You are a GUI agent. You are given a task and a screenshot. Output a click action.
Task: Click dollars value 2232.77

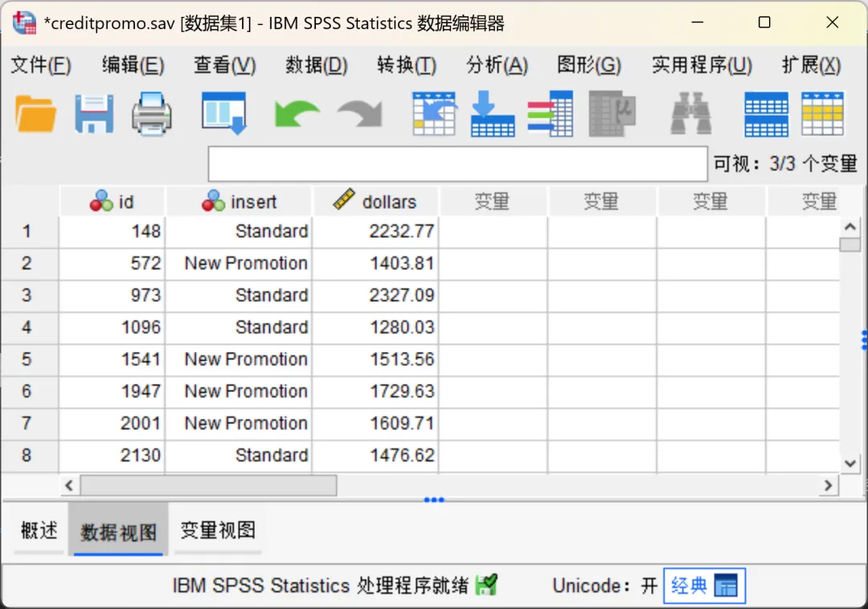point(375,231)
